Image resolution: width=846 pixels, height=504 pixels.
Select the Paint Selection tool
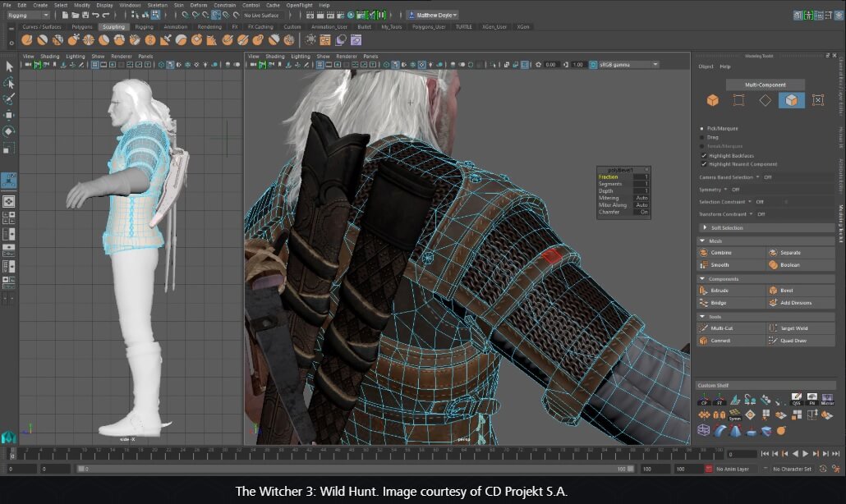11,99
